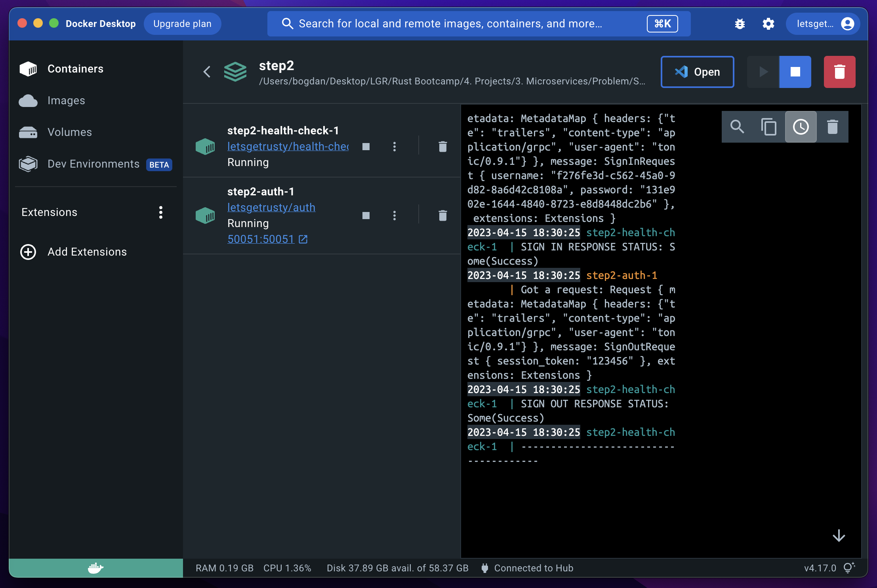877x588 pixels.
Task: Click the BETA badge
Action: pos(159,165)
